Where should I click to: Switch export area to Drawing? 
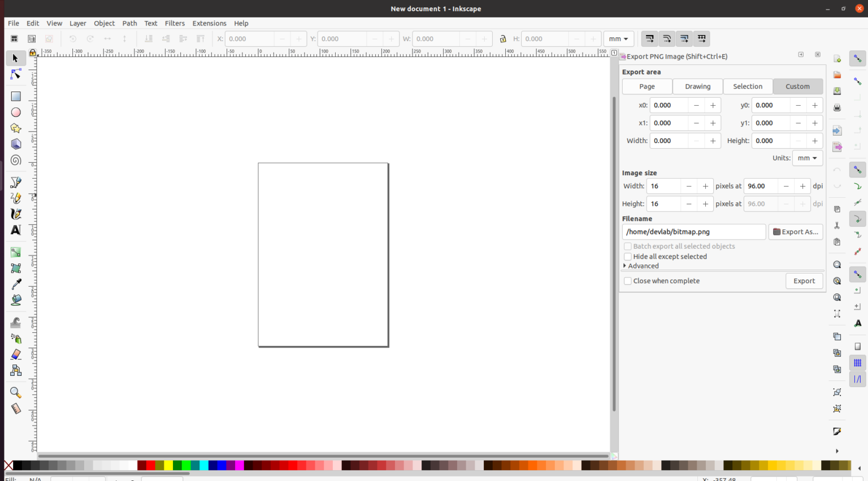(697, 86)
